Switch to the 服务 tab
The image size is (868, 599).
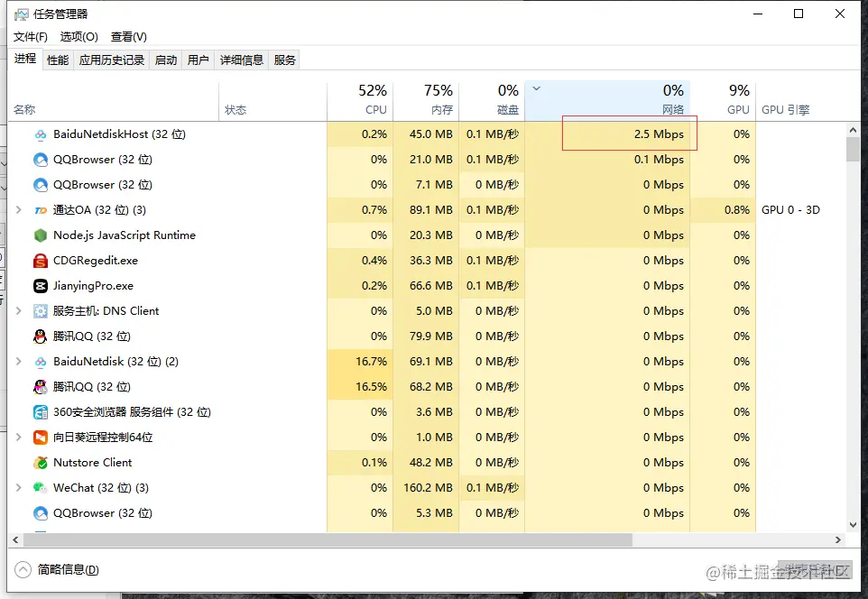(x=284, y=60)
